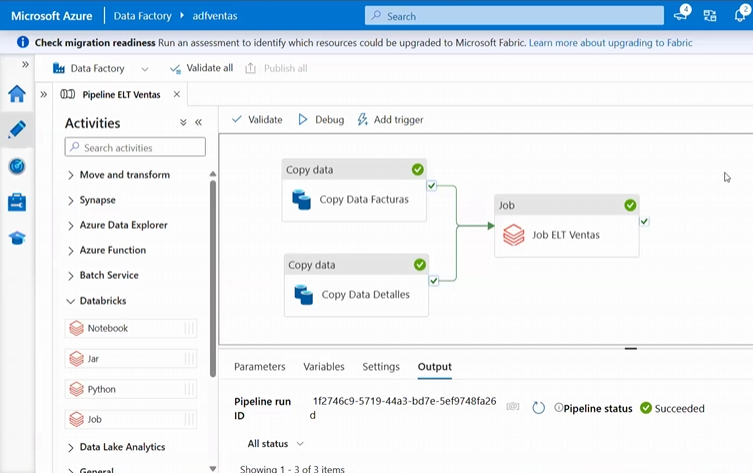
Task: Open the Learning center graduation cap icon
Action: point(16,238)
